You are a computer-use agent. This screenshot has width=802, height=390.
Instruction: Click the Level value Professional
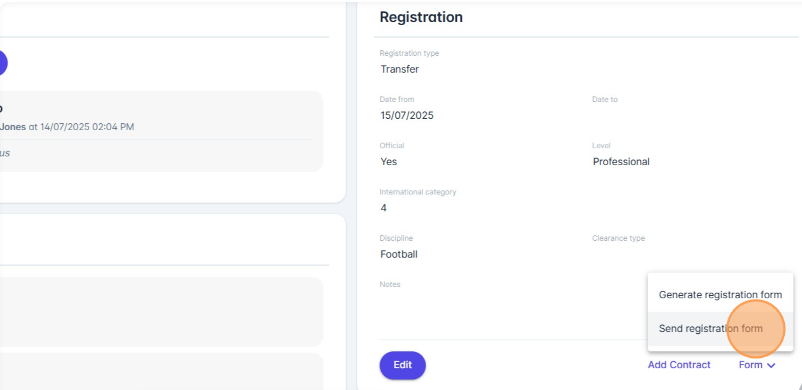click(x=621, y=162)
